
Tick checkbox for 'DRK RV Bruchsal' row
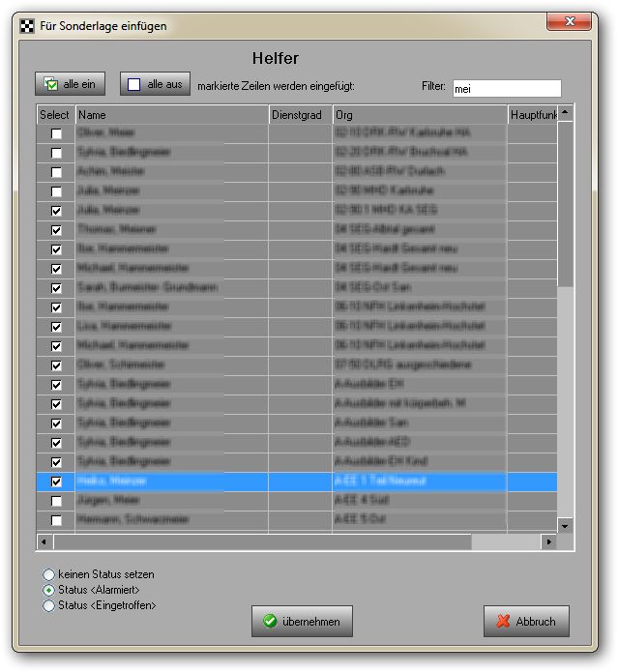[56, 153]
